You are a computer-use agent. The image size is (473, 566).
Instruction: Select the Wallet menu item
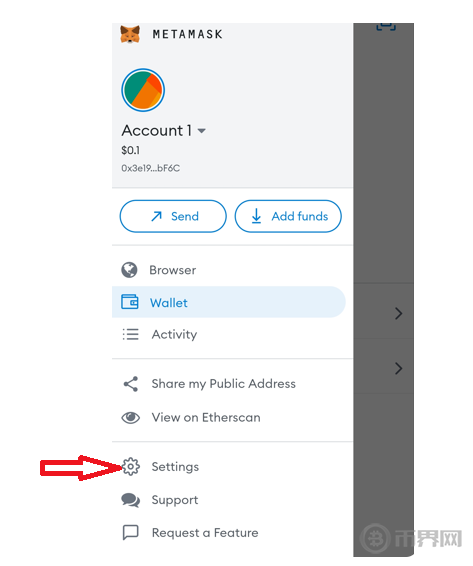click(x=229, y=302)
